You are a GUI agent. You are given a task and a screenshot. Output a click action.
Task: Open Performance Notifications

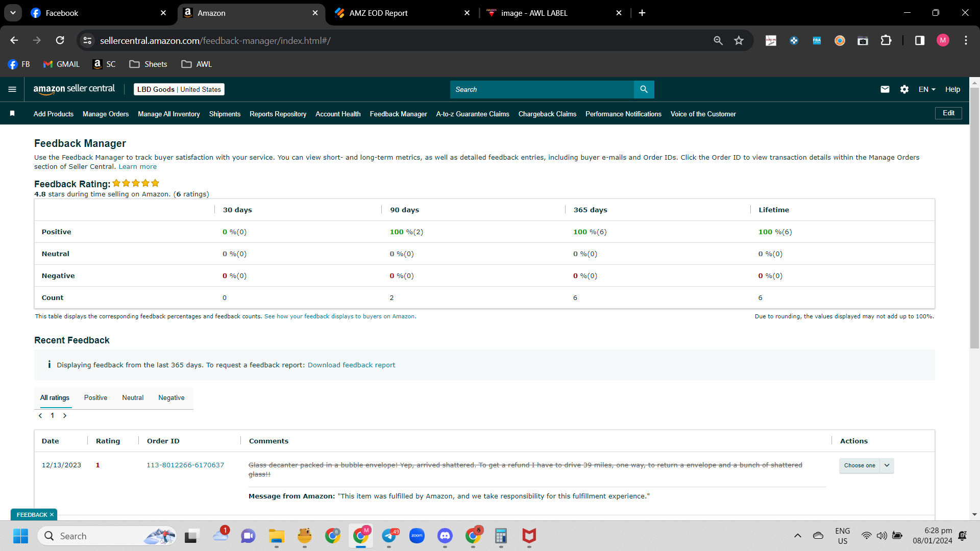click(x=623, y=114)
